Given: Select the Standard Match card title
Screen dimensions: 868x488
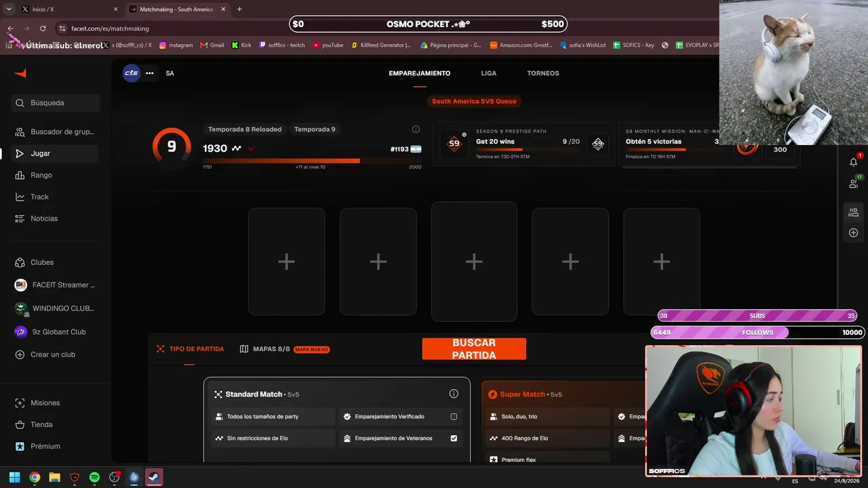Looking at the screenshot, I should (x=254, y=394).
